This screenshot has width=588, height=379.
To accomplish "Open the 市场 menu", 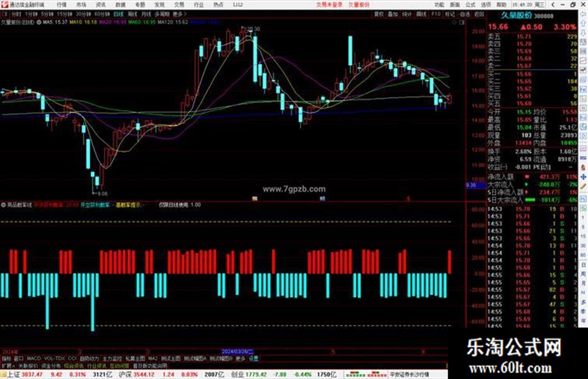I will (x=81, y=4).
